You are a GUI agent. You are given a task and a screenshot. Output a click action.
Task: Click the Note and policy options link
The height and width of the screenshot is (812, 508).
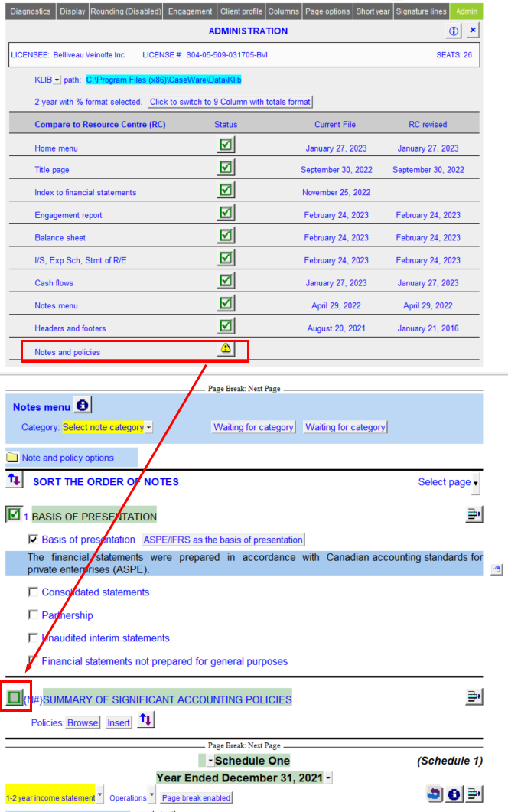68,458
